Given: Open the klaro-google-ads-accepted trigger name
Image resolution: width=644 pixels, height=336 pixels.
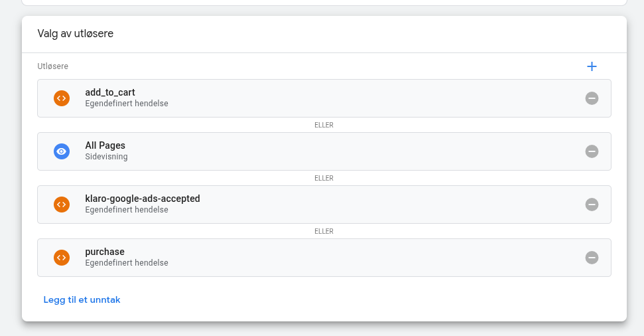Looking at the screenshot, I should pyautogui.click(x=142, y=199).
